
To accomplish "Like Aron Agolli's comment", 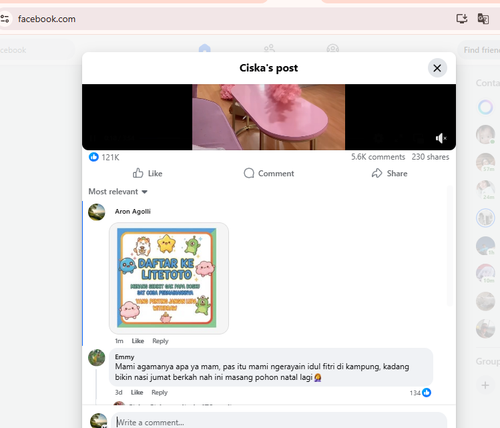I will tap(138, 341).
